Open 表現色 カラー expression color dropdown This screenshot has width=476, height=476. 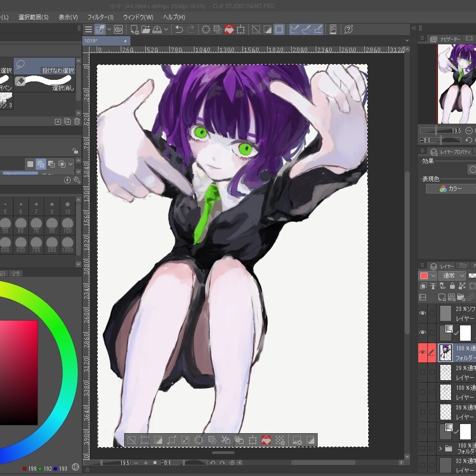click(x=451, y=189)
